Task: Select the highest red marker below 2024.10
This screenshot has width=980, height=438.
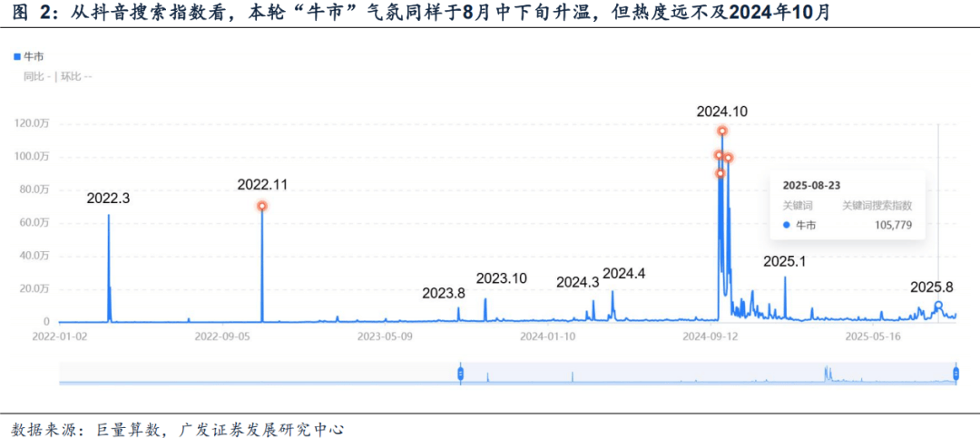Action: point(722,131)
